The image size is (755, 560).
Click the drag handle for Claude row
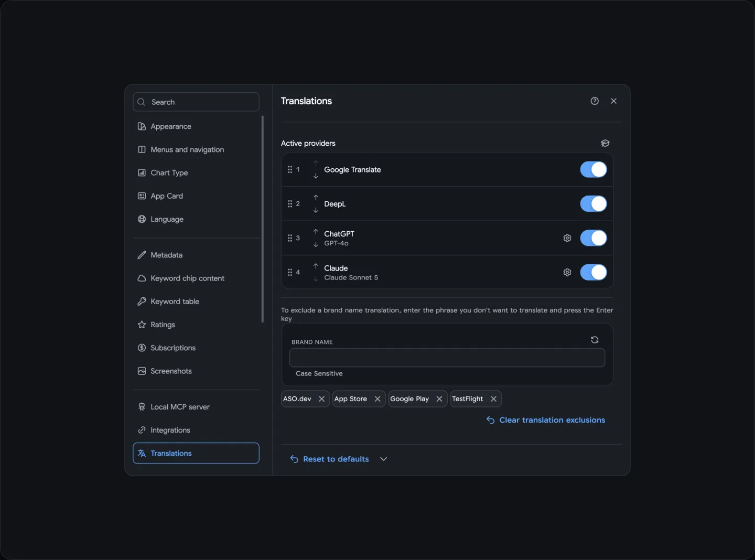pyautogui.click(x=290, y=272)
